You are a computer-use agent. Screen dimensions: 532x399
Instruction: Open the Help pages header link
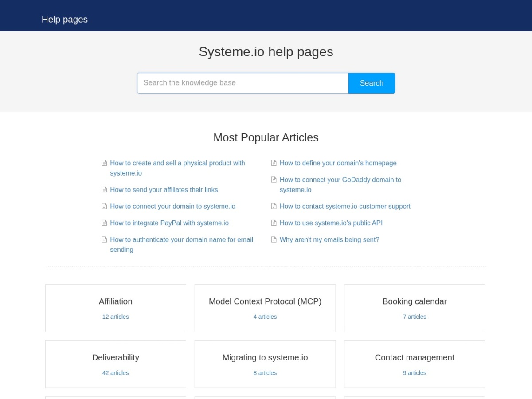(65, 20)
